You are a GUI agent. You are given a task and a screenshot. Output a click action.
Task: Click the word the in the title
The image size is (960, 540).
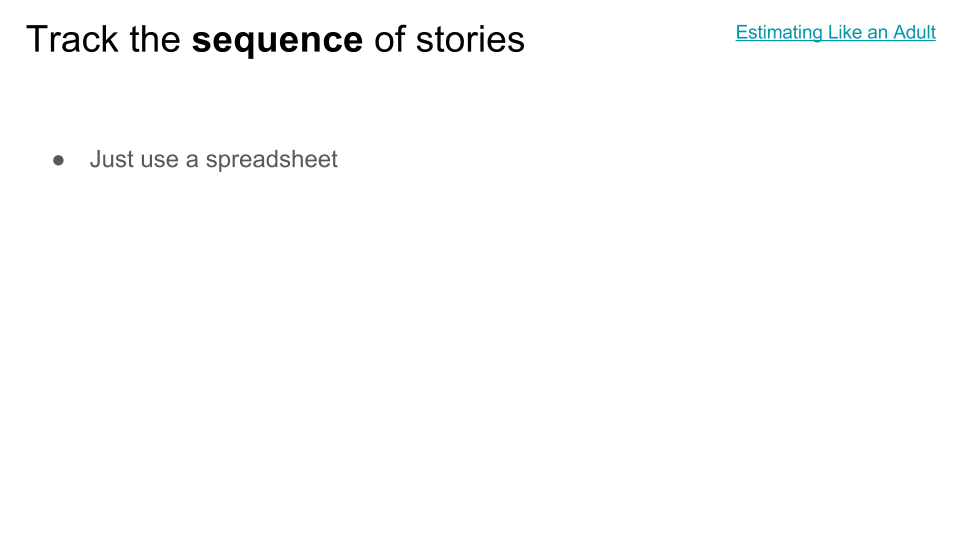point(155,39)
